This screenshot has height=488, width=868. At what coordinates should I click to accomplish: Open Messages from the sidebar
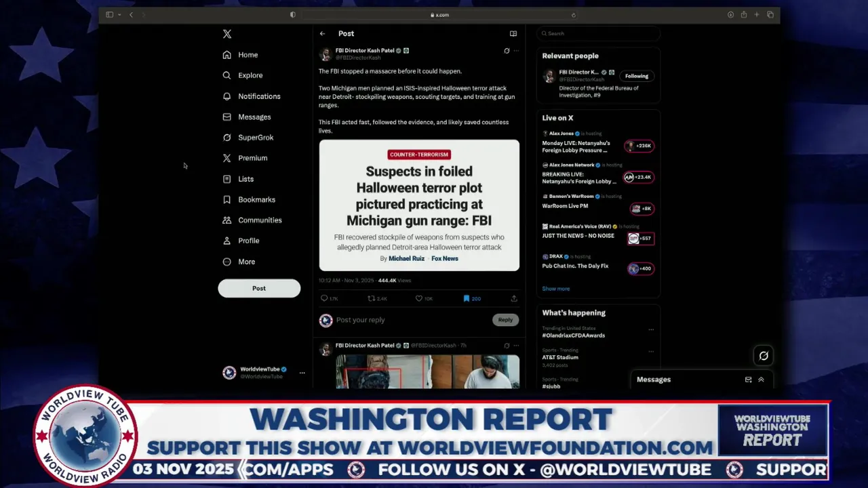tap(247, 117)
